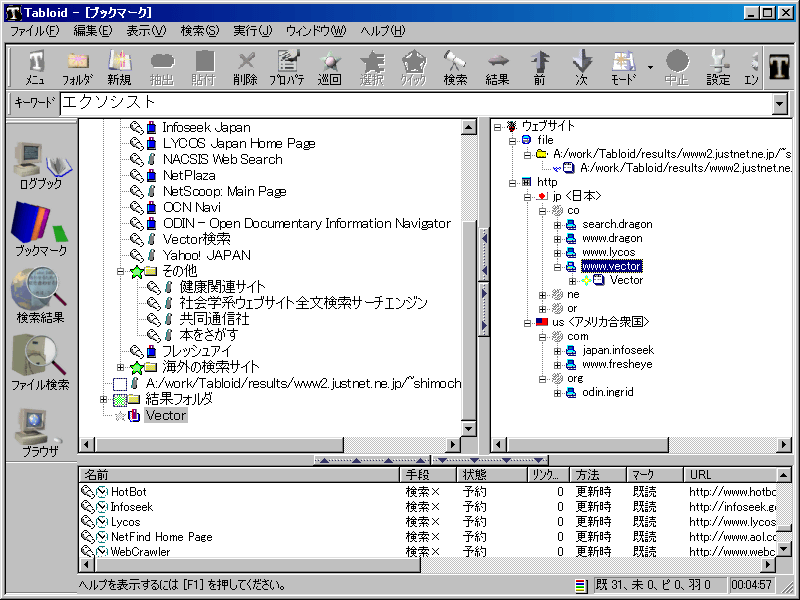Image resolution: width=800 pixels, height=600 pixels.
Task: Click the 抽出 toolbar icon
Action: pyautogui.click(x=161, y=67)
